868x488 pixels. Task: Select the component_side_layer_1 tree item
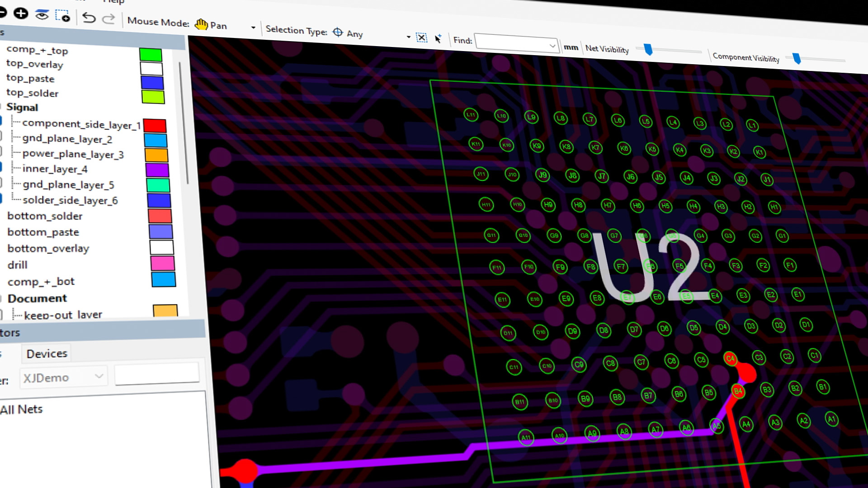point(81,124)
